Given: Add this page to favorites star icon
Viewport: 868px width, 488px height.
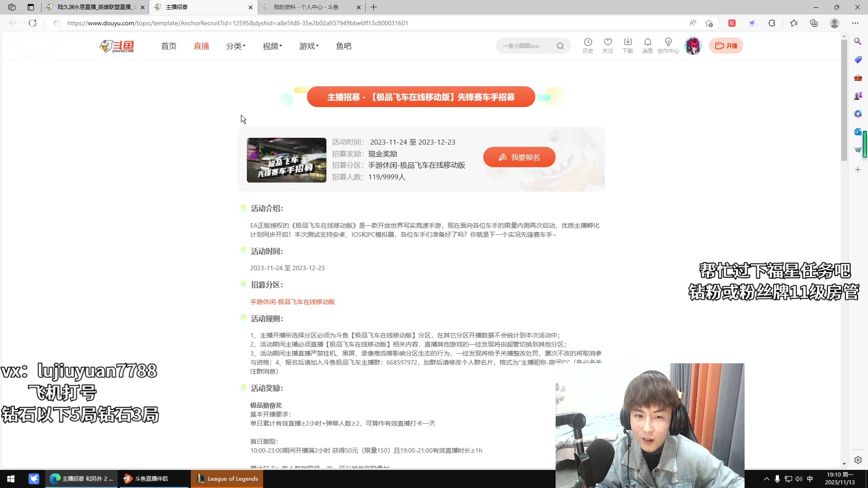Looking at the screenshot, I should coord(709,23).
